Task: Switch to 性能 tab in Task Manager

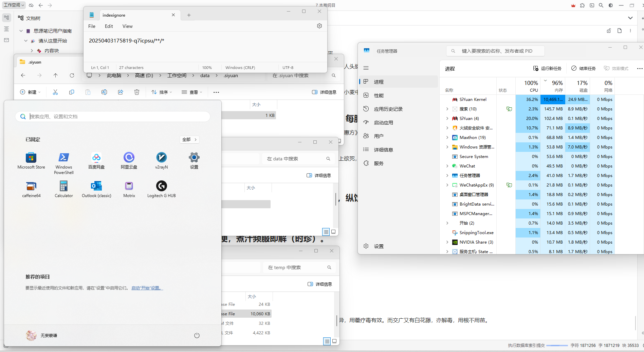Action: (x=399, y=95)
